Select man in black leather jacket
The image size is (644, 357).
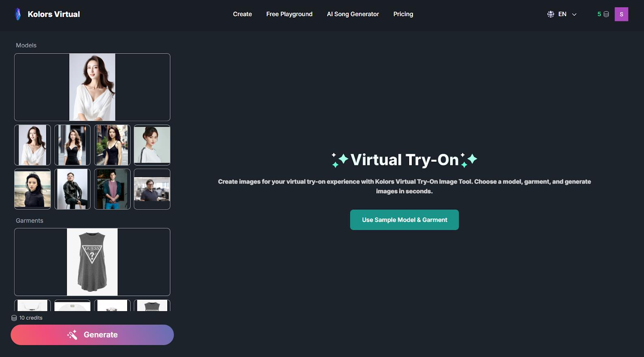[73, 189]
